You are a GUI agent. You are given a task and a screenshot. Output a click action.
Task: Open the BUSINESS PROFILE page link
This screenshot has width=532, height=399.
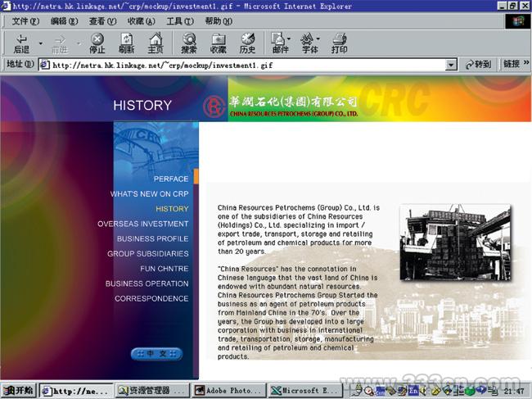[x=152, y=238]
